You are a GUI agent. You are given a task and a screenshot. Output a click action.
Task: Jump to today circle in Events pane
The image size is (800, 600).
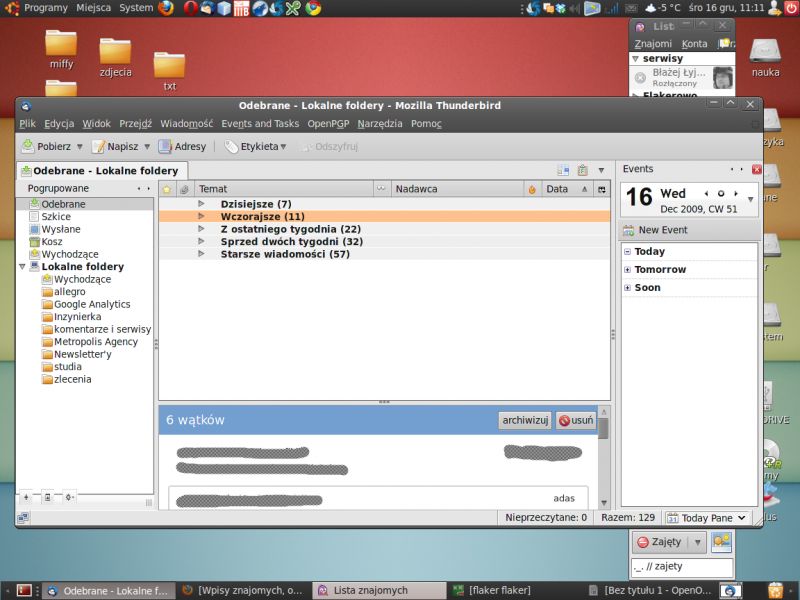pos(721,194)
